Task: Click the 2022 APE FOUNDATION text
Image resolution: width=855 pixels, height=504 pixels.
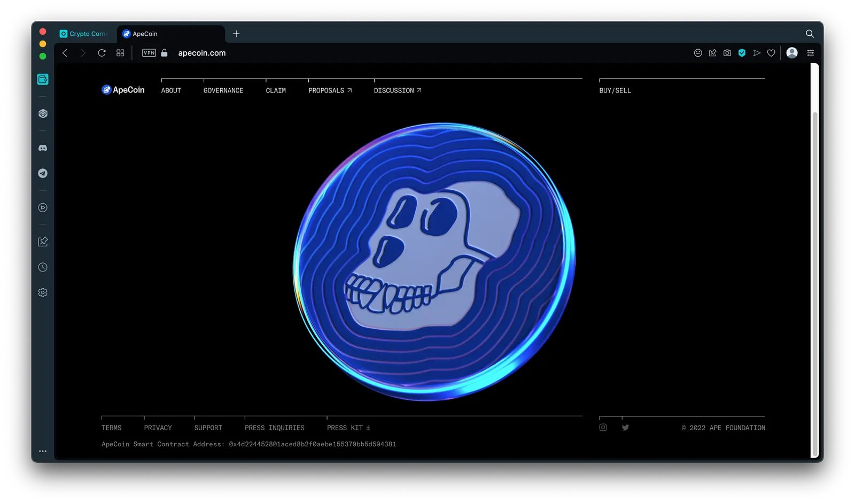Action: pyautogui.click(x=723, y=428)
